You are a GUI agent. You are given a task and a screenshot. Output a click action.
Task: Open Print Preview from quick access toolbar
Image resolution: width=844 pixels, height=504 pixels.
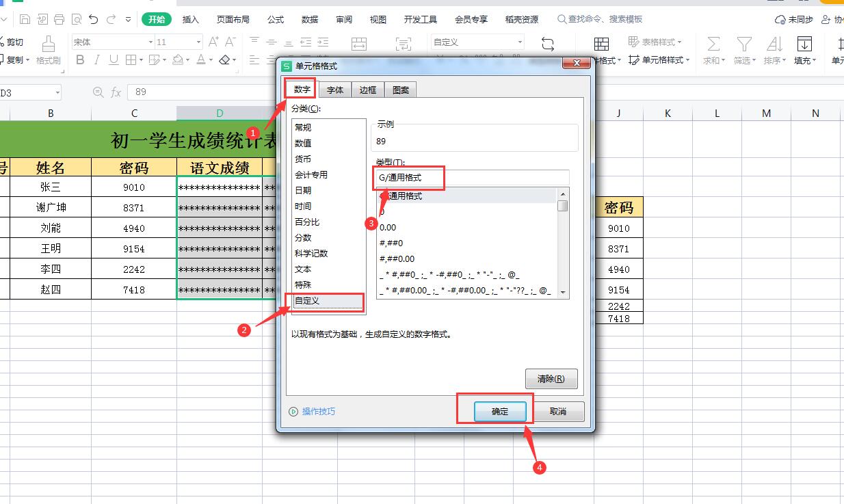click(x=76, y=19)
